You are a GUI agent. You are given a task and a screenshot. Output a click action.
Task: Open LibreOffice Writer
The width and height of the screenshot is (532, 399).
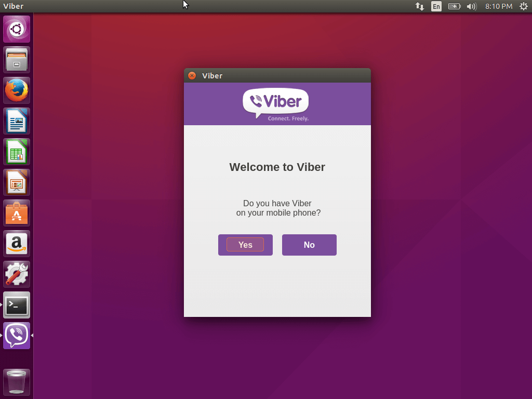17,121
